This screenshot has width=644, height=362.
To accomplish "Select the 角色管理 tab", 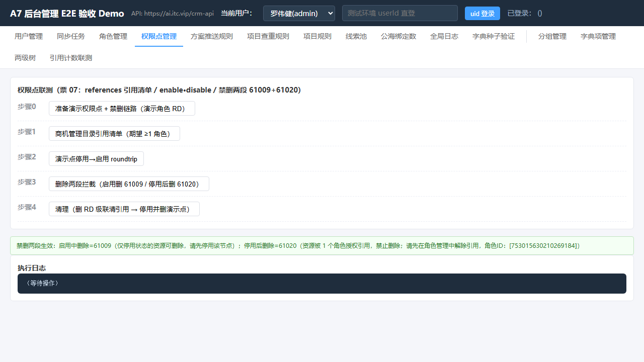I will click(x=113, y=36).
